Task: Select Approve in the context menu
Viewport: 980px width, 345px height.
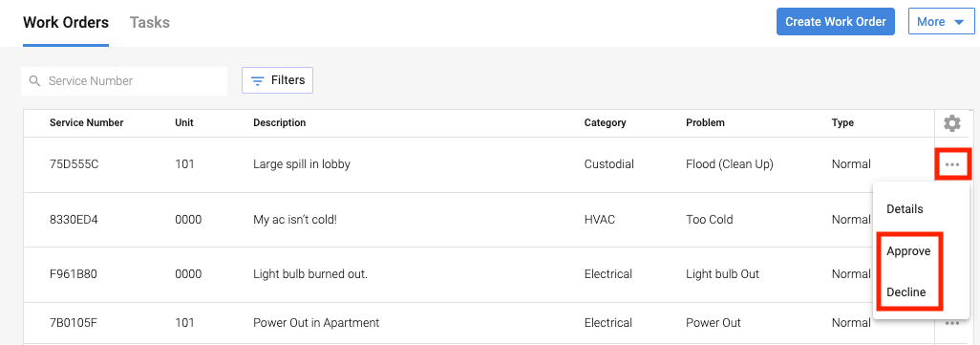Action: point(908,251)
